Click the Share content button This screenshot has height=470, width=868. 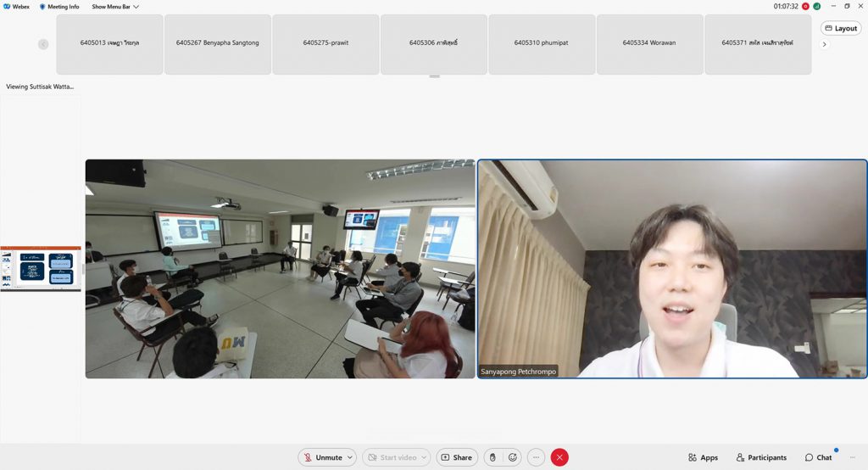click(456, 457)
